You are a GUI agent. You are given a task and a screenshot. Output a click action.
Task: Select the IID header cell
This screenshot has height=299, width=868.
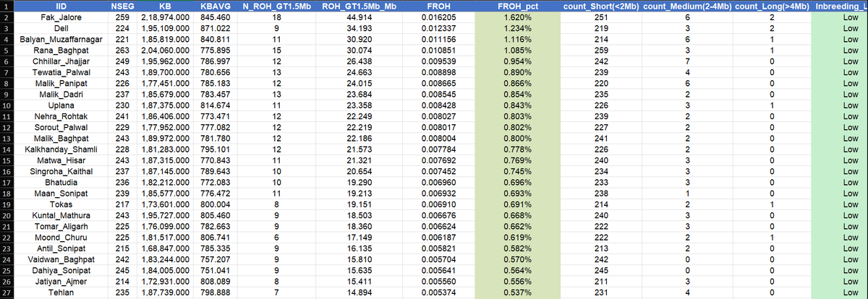[x=61, y=6]
